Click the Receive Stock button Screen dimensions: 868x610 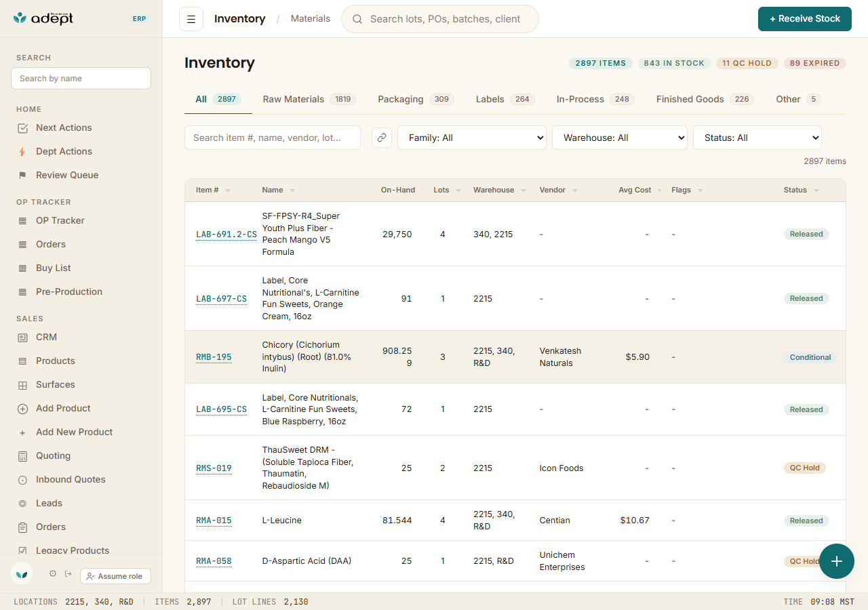point(805,19)
